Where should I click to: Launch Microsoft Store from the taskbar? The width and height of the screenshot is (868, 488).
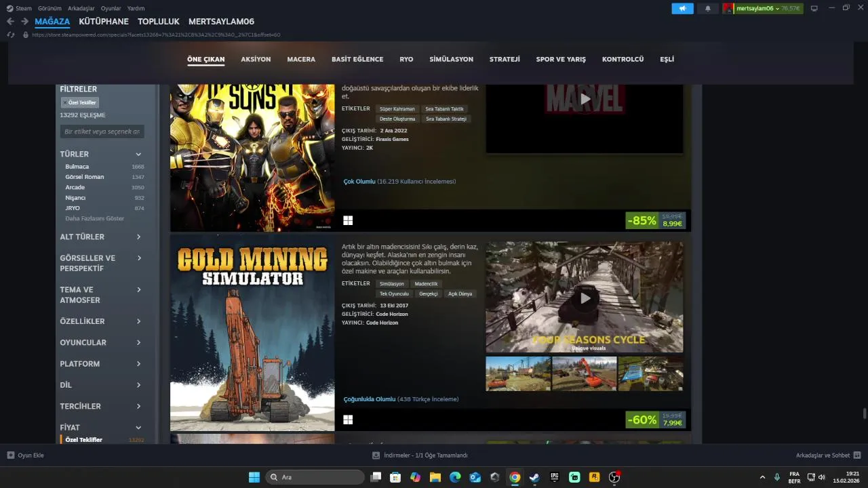pos(395,477)
